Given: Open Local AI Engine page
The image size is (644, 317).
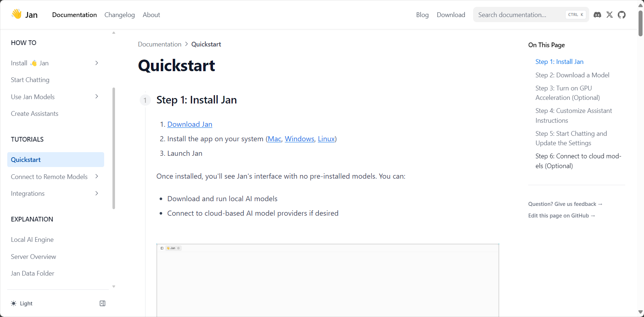Looking at the screenshot, I should pos(32,240).
